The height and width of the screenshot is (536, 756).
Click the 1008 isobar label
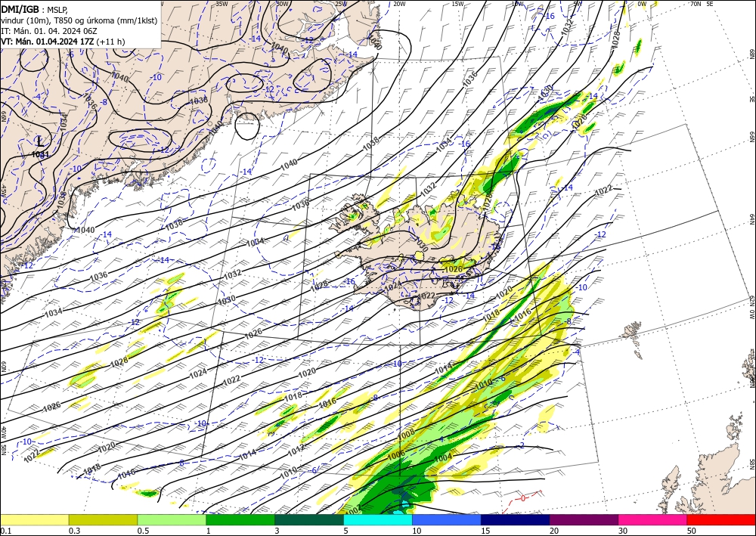(x=406, y=434)
